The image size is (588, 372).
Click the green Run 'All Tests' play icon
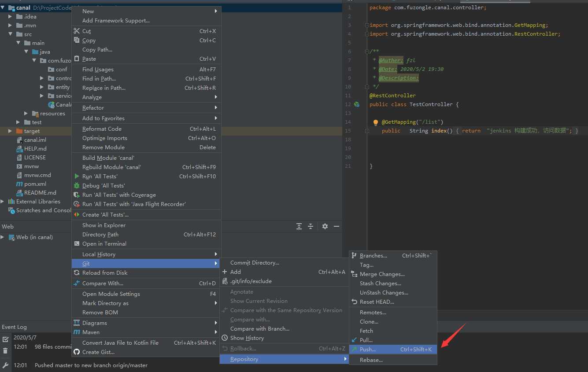(x=77, y=176)
